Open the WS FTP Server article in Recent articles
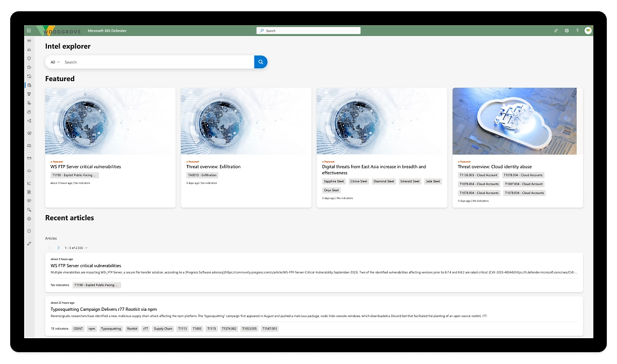617x364 pixels. 86,266
